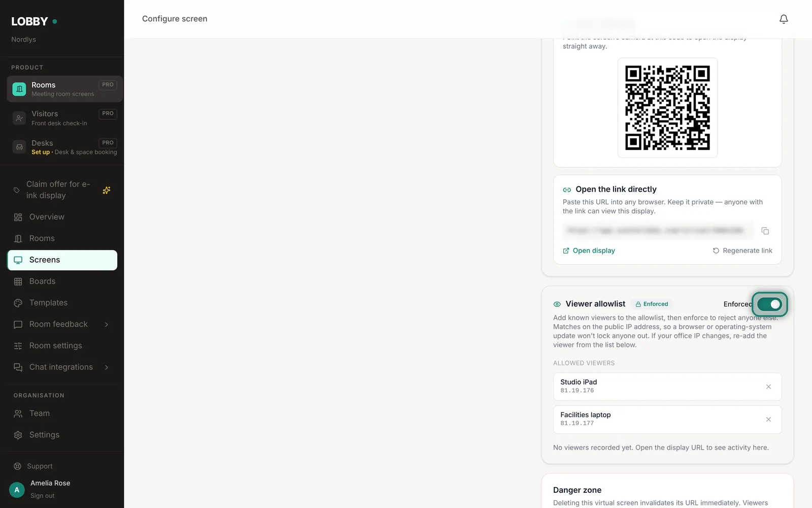Click the Enforced lock badge

coord(652,304)
